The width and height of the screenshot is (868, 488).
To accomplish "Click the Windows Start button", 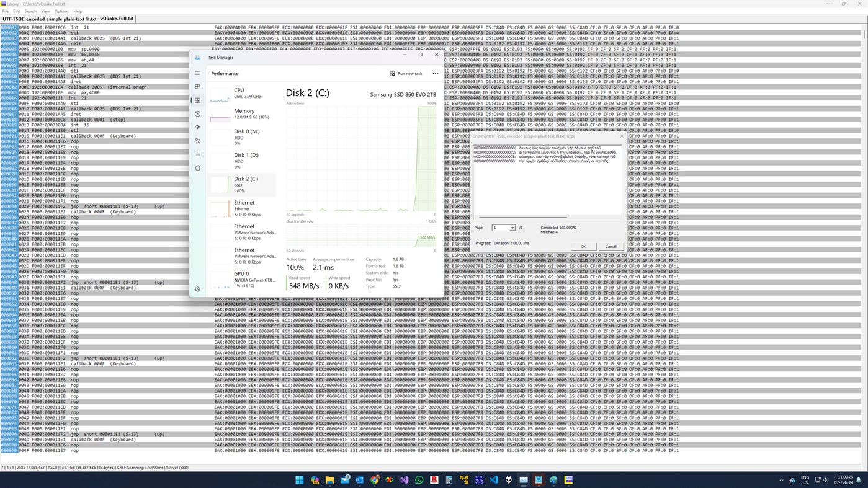I will tap(300, 480).
